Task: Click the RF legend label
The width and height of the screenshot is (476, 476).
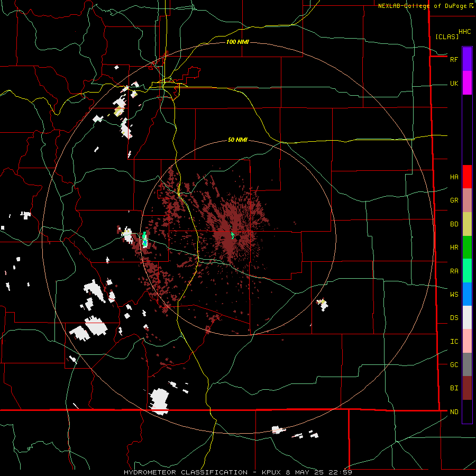Action: tap(454, 59)
